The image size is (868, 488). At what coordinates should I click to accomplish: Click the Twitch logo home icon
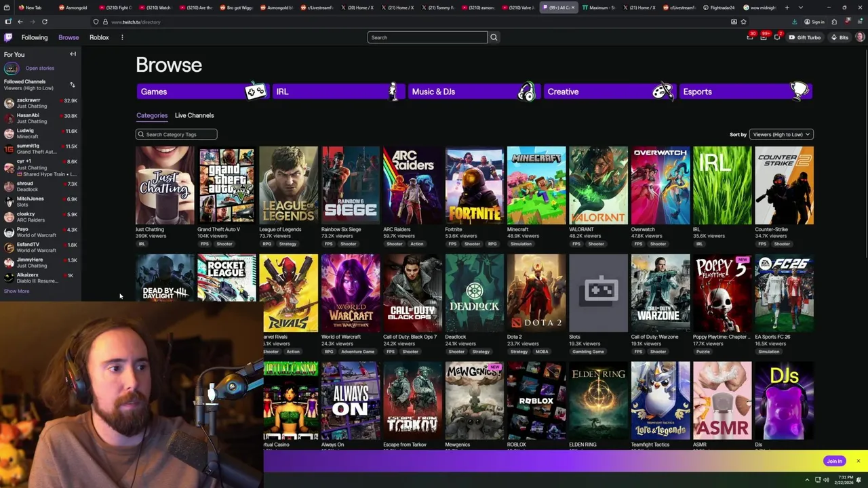coord(8,37)
